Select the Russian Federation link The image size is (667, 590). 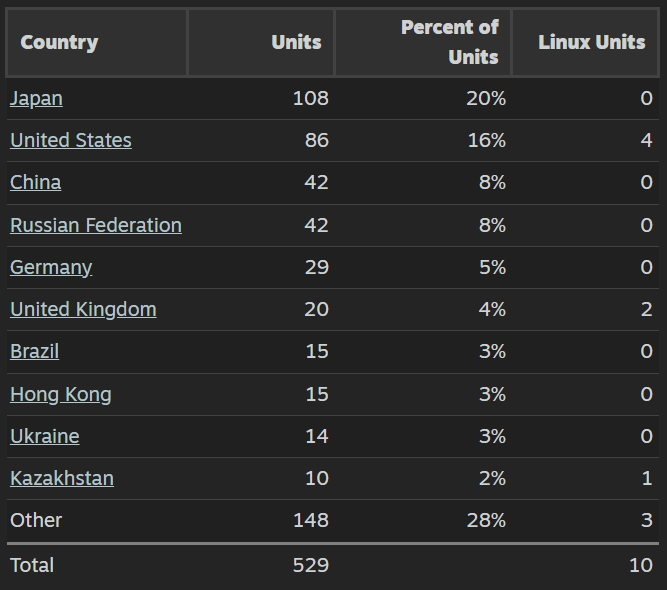point(95,225)
